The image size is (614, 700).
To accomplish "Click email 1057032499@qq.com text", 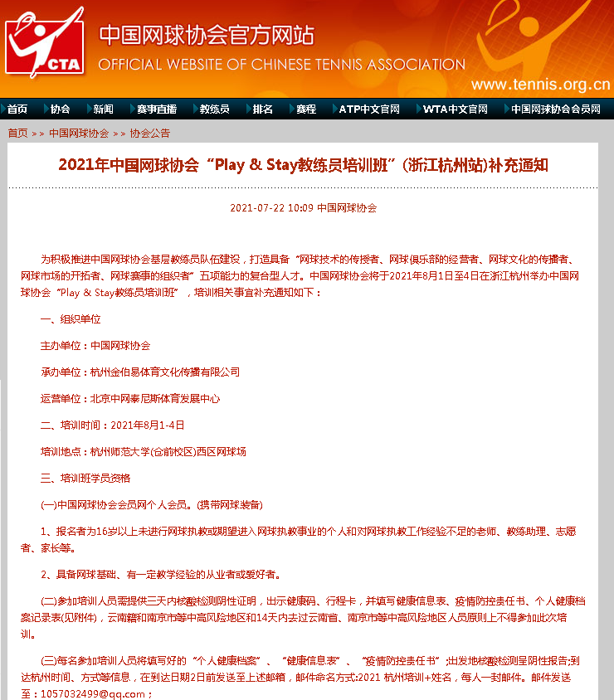I will coord(93,694).
